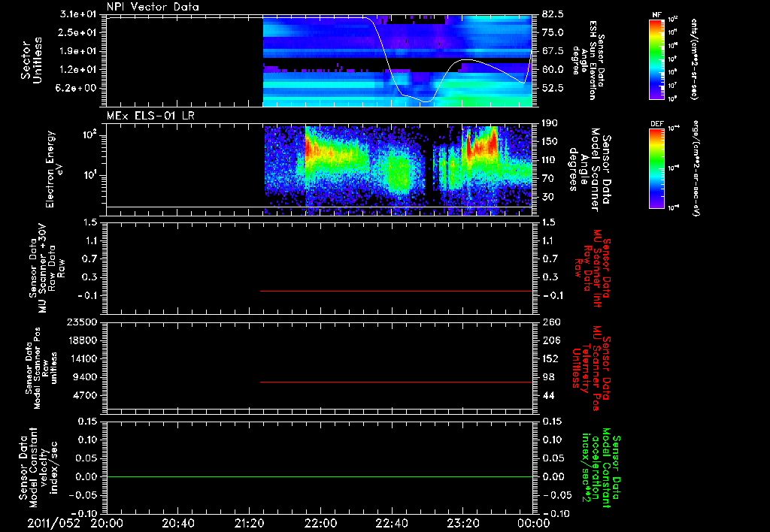Click the '1.9e+01' sector tick label
This screenshot has height=532, width=770.
[x=78, y=51]
